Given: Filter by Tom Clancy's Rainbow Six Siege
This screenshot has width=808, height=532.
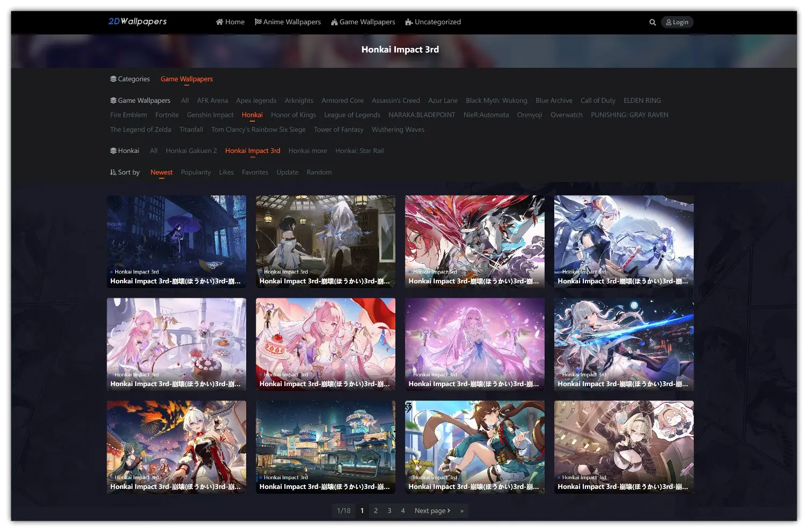Looking at the screenshot, I should 259,130.
